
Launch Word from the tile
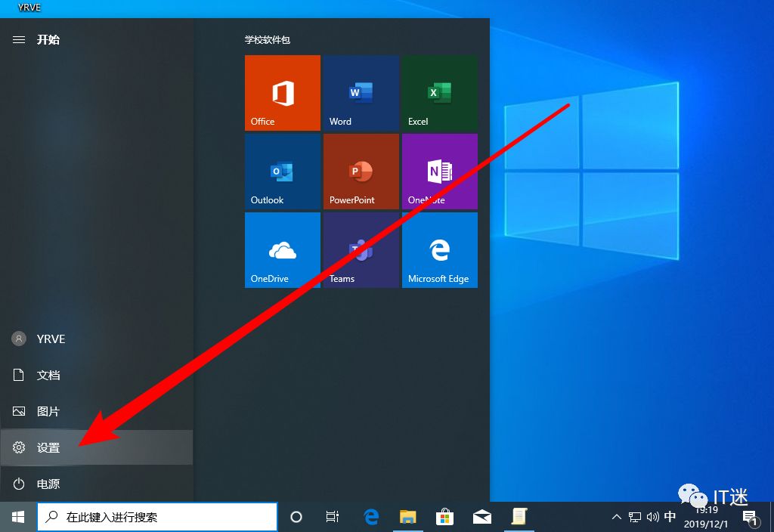361,93
